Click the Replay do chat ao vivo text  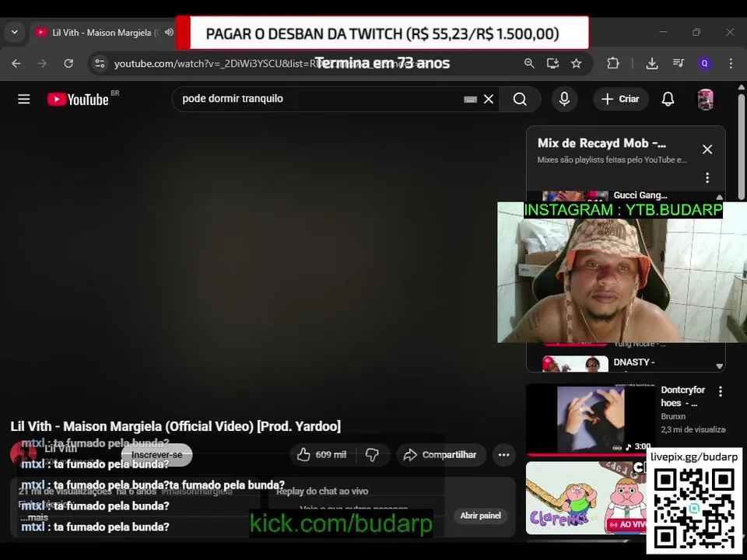coord(322,491)
